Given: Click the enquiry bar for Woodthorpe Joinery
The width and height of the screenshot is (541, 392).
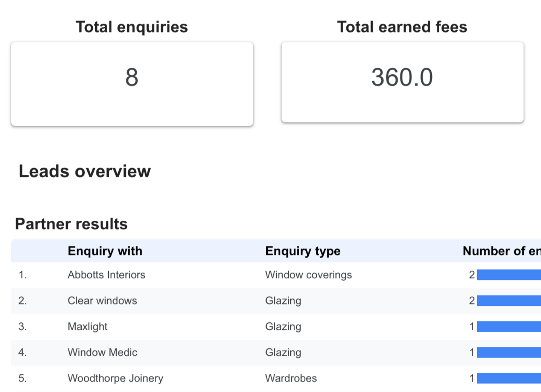Looking at the screenshot, I should click(509, 378).
